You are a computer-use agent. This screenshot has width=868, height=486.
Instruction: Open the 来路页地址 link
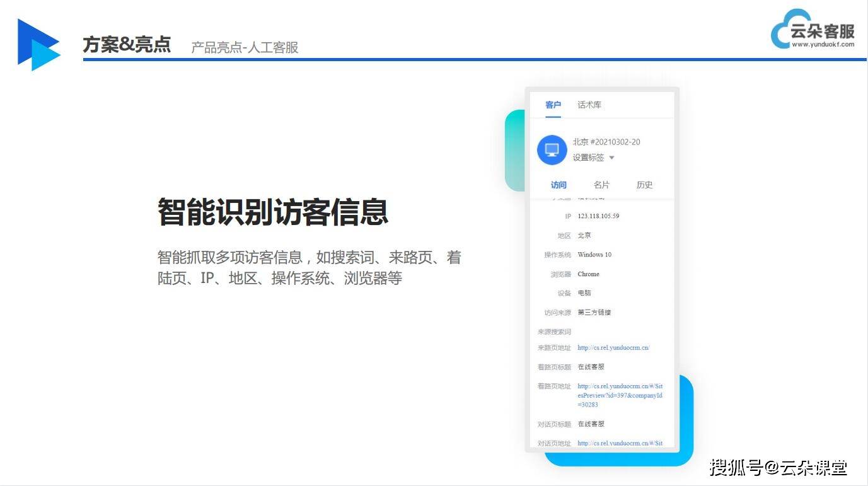point(613,347)
